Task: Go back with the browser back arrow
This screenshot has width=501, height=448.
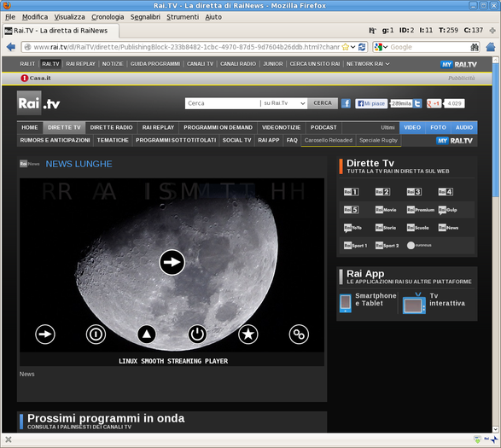Action: tap(11, 47)
